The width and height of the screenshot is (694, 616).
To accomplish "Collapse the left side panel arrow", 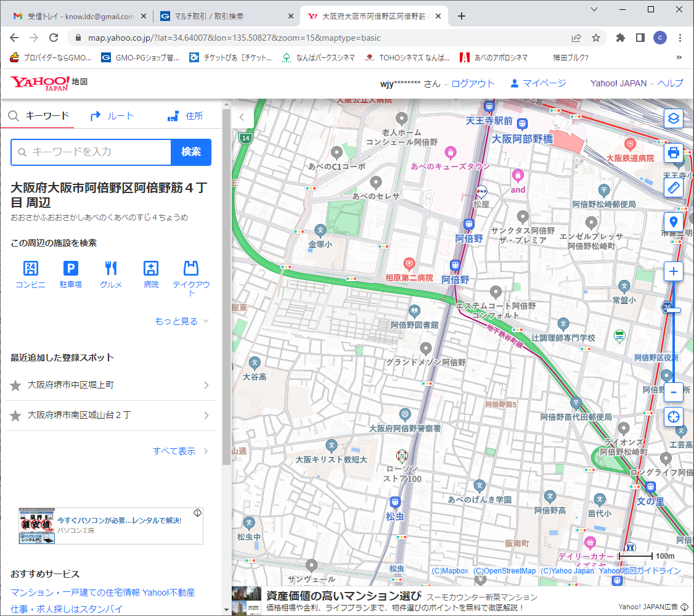I will pyautogui.click(x=242, y=117).
